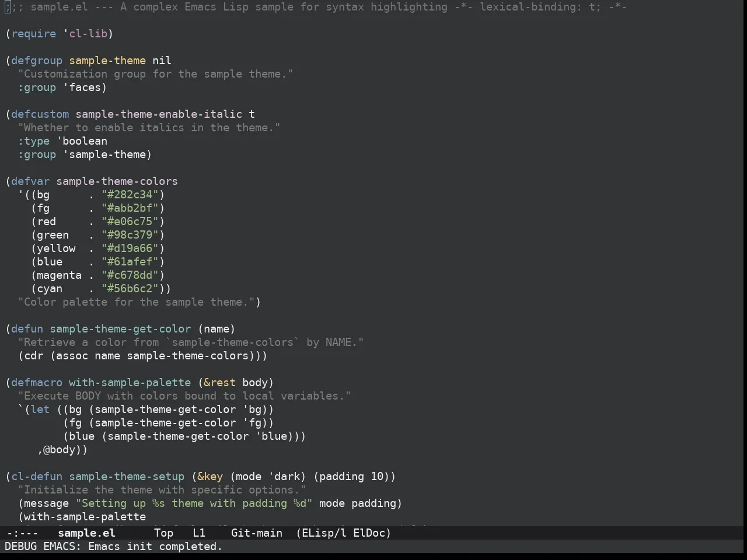The height and width of the screenshot is (560, 747).
Task: Click function name 'sample-theme-setup'
Action: click(127, 477)
